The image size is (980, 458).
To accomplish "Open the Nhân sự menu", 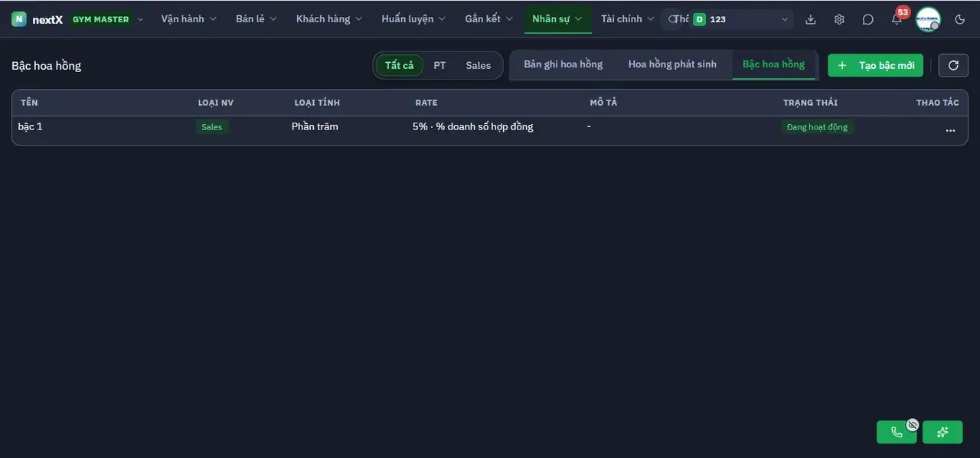I will 557,19.
